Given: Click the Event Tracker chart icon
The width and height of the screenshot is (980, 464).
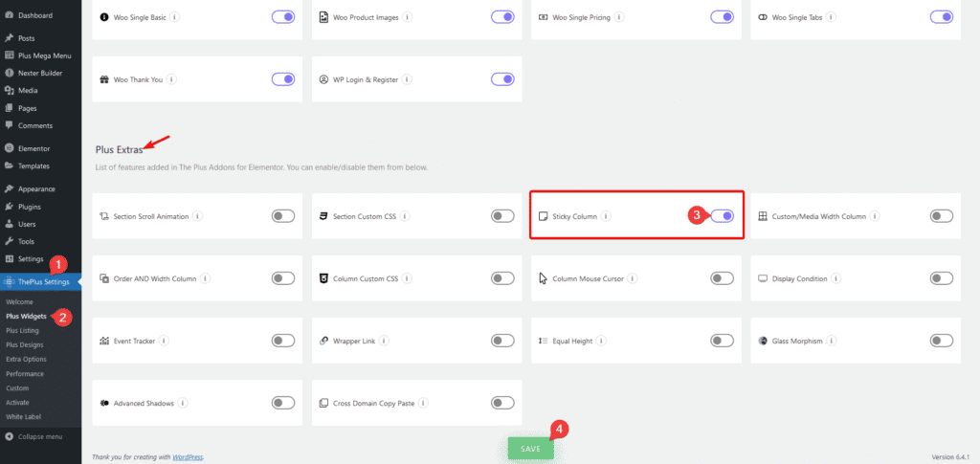Looking at the screenshot, I should [x=104, y=341].
